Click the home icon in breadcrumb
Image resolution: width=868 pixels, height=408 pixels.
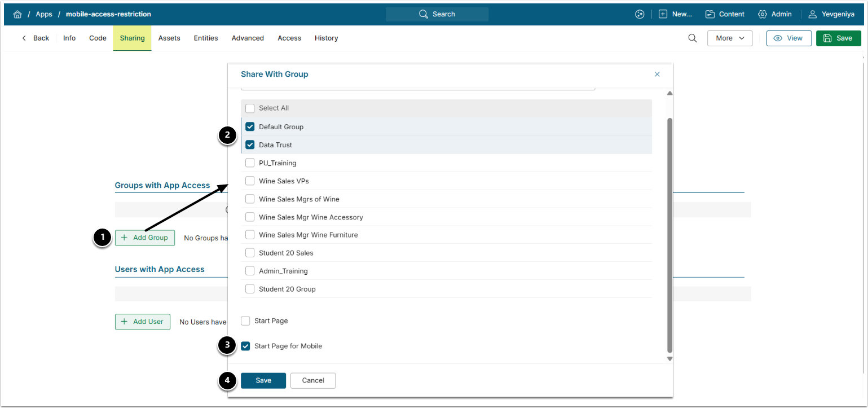17,14
